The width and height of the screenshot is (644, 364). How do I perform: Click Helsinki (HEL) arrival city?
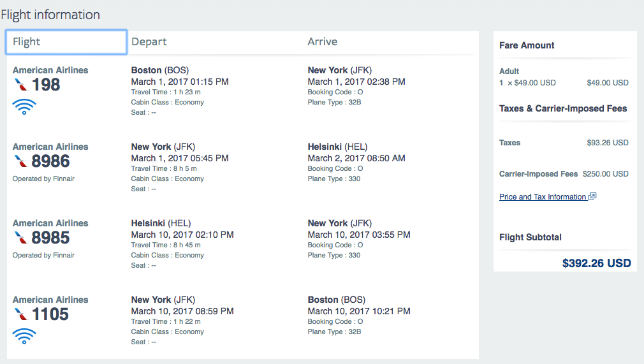[337, 147]
